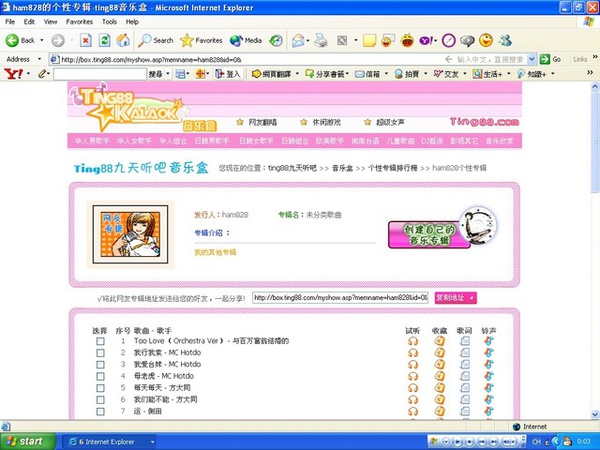Open the address bar dropdown arrow

pyautogui.click(x=532, y=59)
